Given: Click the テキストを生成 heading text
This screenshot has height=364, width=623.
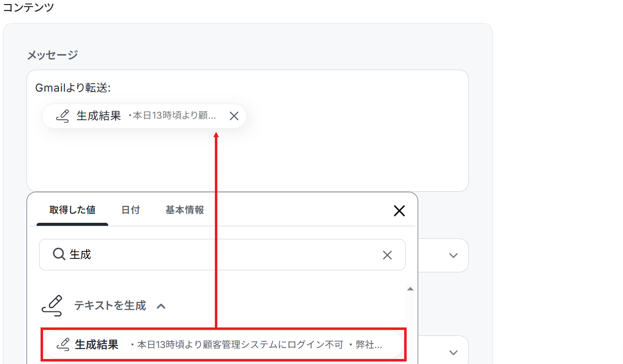Looking at the screenshot, I should click(110, 305).
